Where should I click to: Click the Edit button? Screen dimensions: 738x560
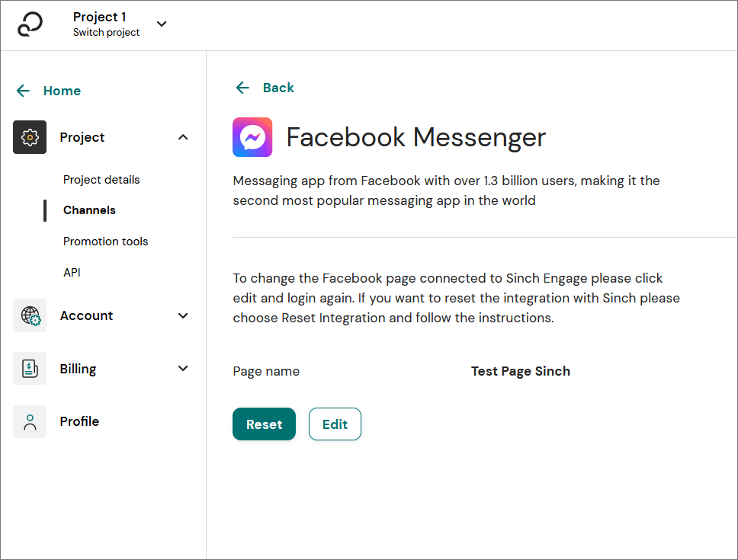335,424
